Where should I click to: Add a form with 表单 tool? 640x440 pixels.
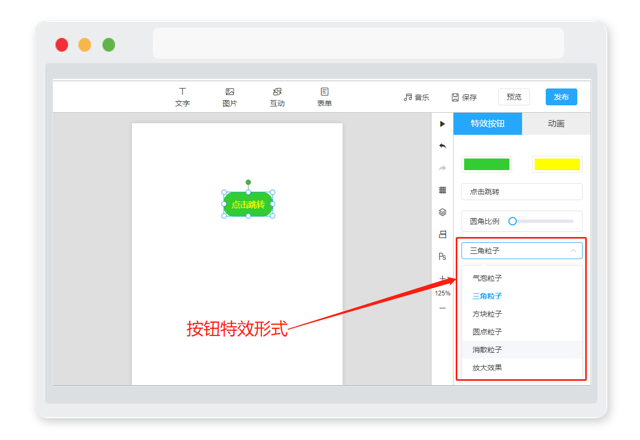point(324,97)
